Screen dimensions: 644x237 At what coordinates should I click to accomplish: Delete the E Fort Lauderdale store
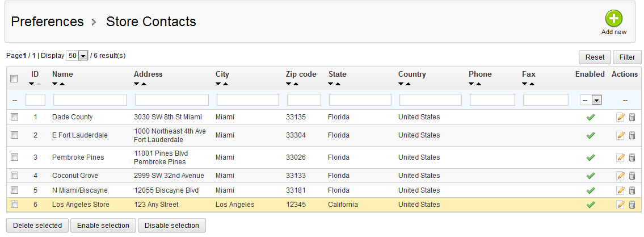coord(632,135)
